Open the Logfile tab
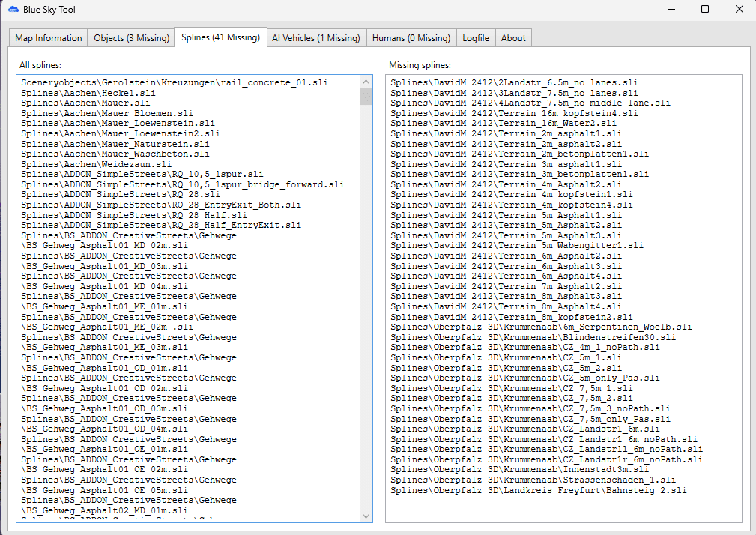 coord(476,38)
